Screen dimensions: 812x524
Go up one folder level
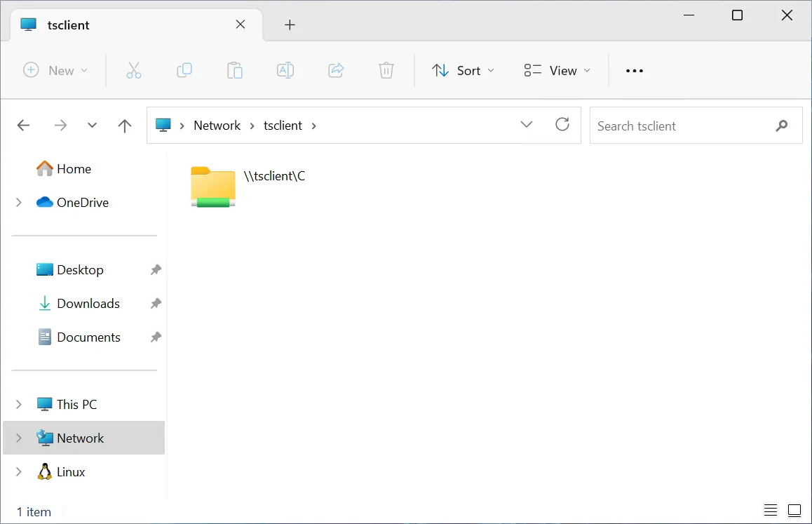tap(125, 126)
